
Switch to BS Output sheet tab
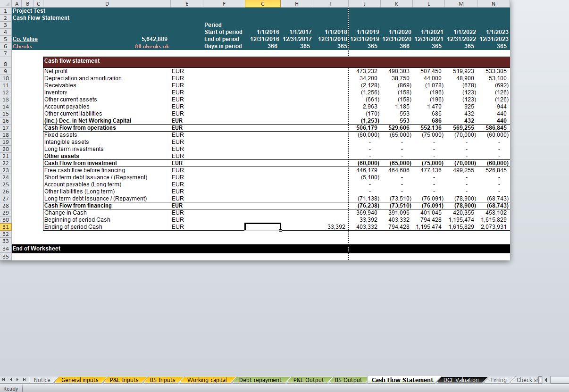click(x=349, y=380)
